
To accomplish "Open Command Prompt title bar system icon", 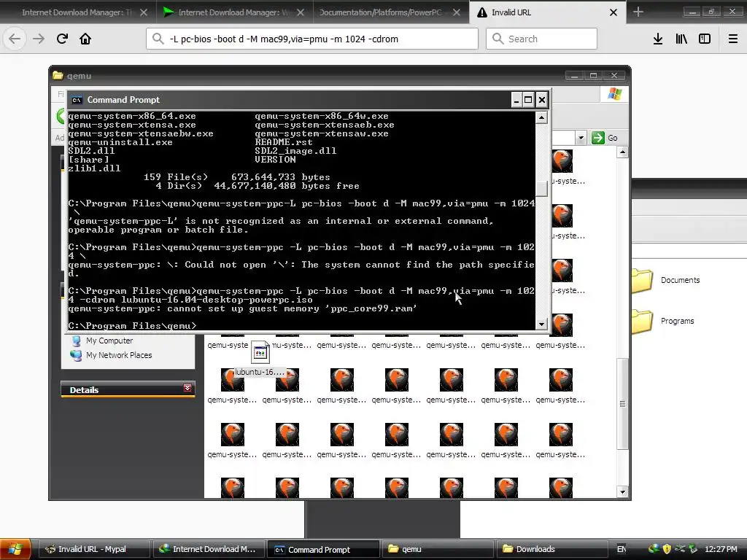I will (x=77, y=100).
